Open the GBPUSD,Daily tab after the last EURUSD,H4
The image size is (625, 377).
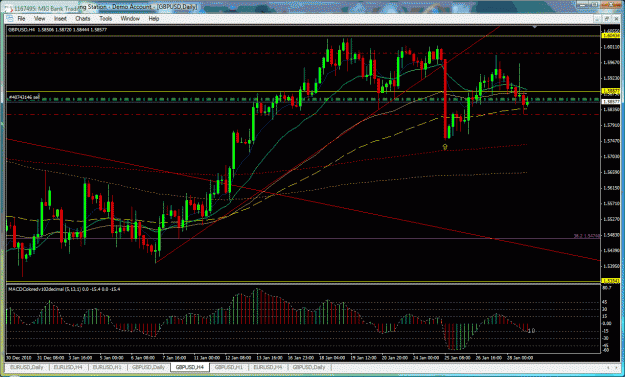[x=309, y=367]
